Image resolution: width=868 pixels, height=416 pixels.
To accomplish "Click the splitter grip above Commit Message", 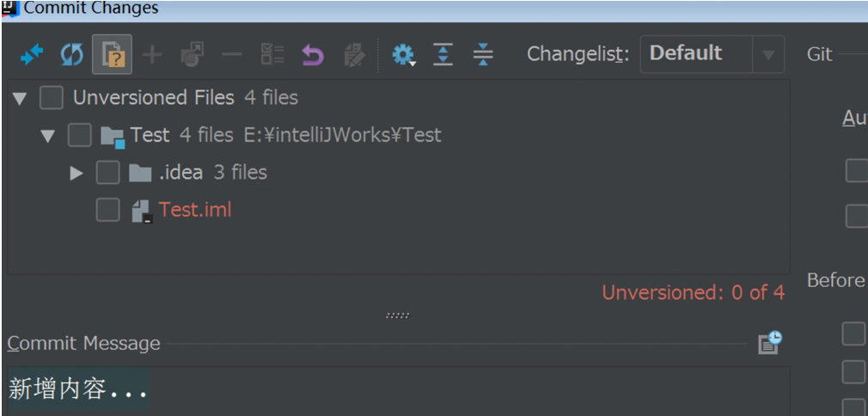I will pos(397,315).
